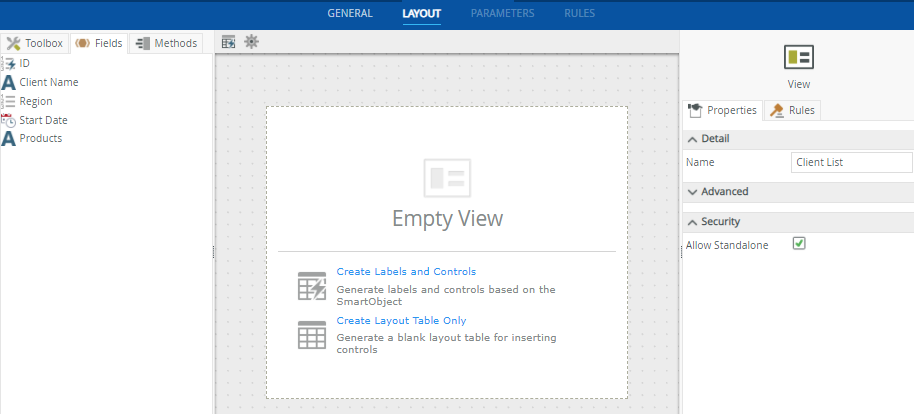Click the Create Labels and Controls icon

point(312,286)
